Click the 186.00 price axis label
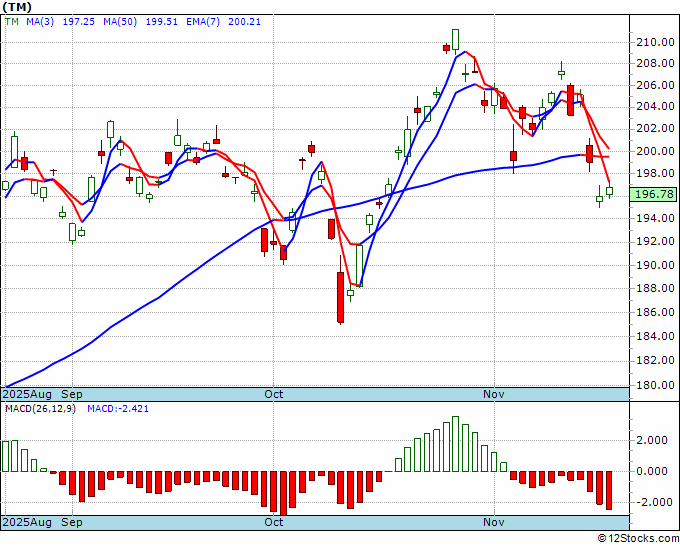Screen dimensions: 680x546 pyautogui.click(x=655, y=312)
